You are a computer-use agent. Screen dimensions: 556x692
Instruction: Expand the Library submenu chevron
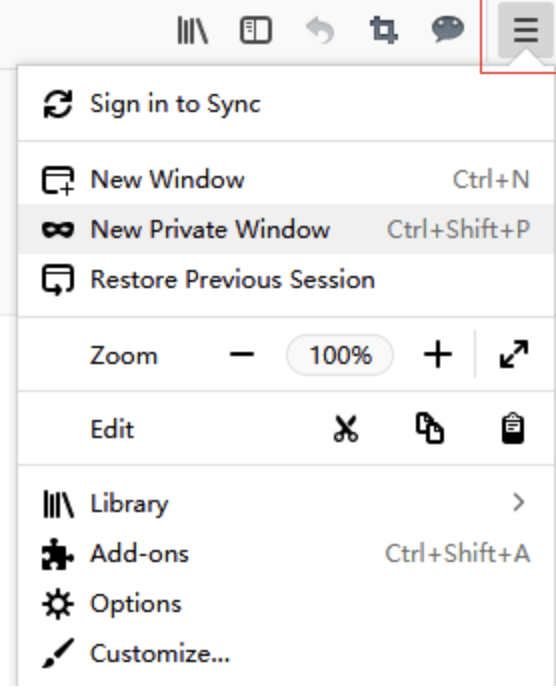519,503
